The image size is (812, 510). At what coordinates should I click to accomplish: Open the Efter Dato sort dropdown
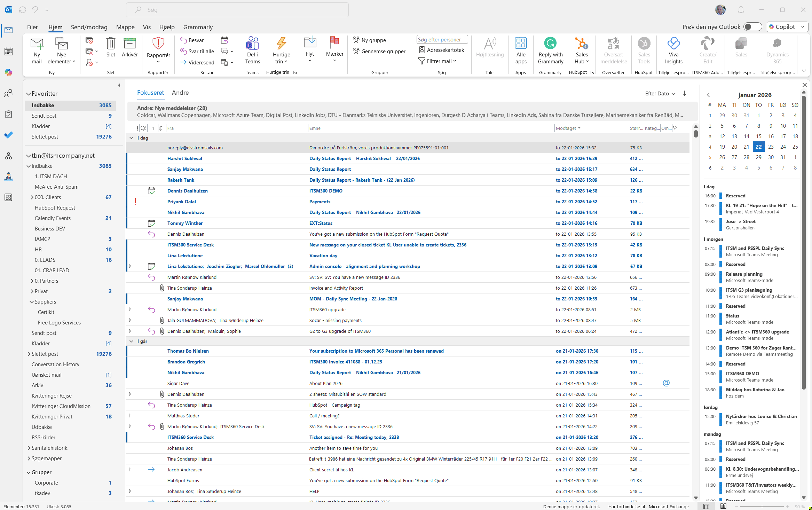pyautogui.click(x=660, y=93)
